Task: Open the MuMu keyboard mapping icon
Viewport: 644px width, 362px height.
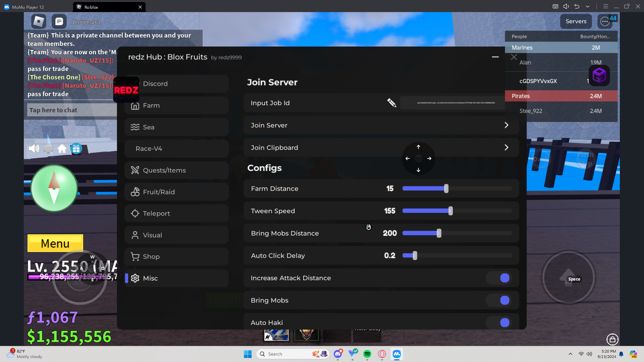Action: coord(555,6)
